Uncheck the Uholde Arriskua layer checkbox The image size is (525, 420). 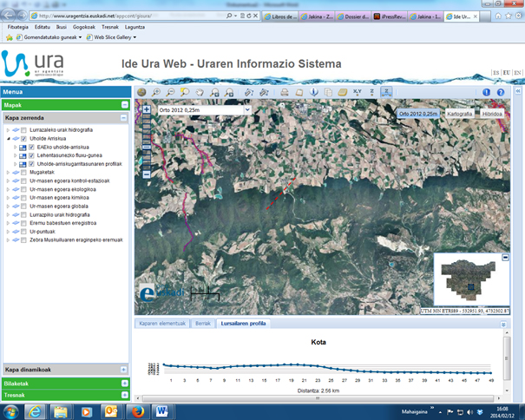24,139
